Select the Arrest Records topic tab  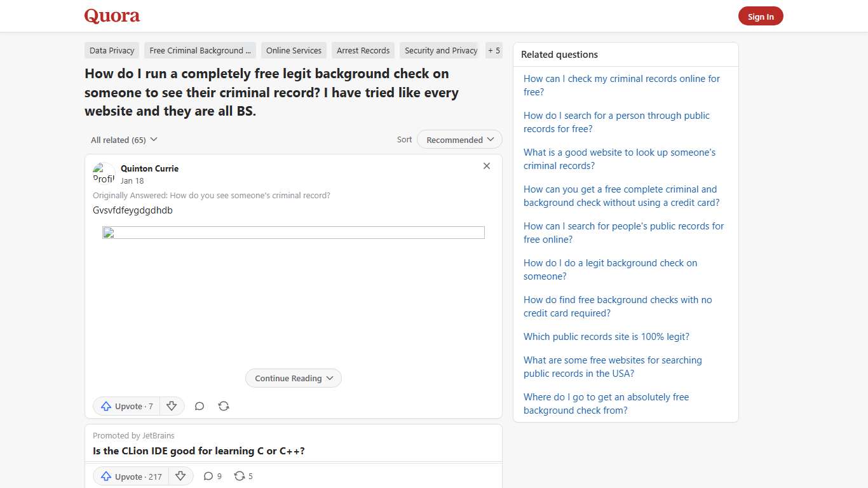click(363, 50)
